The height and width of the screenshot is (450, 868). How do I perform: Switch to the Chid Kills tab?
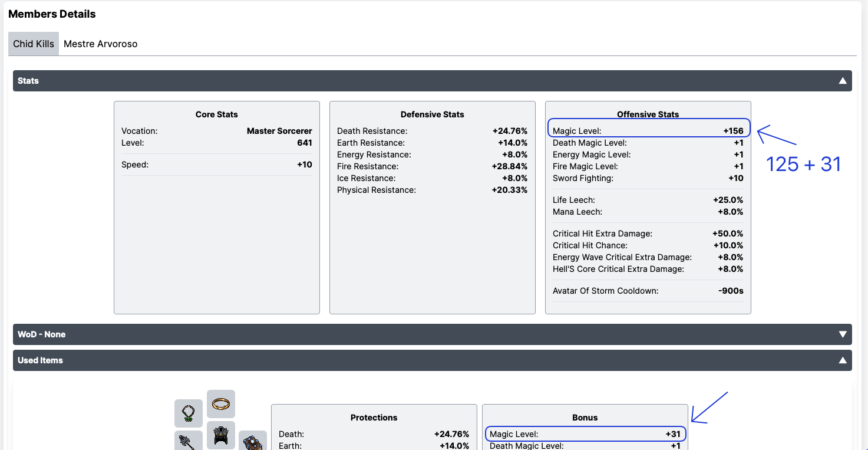click(x=34, y=44)
